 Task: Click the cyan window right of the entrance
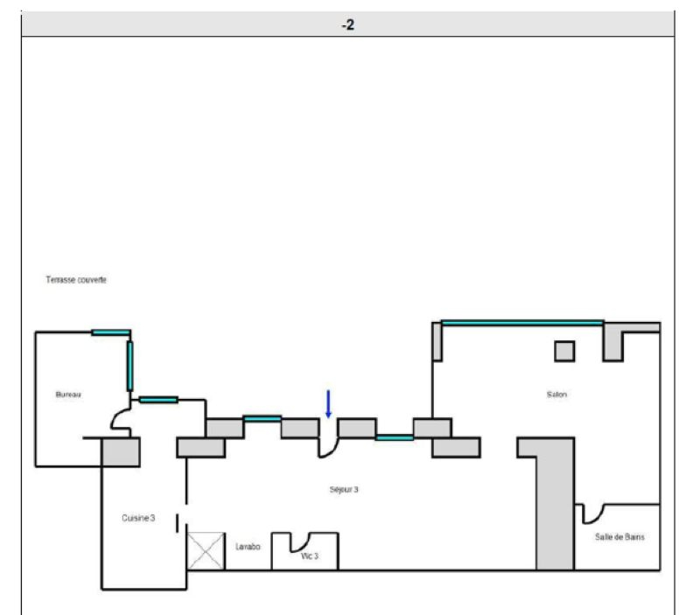point(394,437)
